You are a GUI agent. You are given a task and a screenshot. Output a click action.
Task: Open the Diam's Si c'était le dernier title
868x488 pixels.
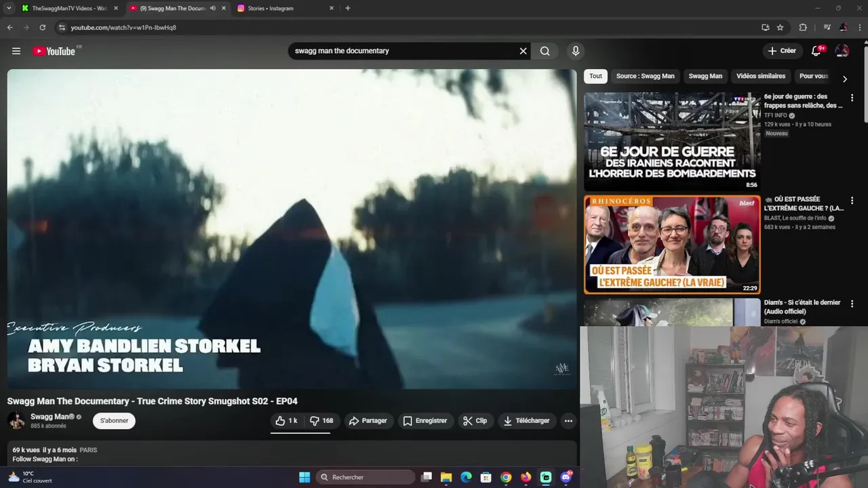(802, 307)
